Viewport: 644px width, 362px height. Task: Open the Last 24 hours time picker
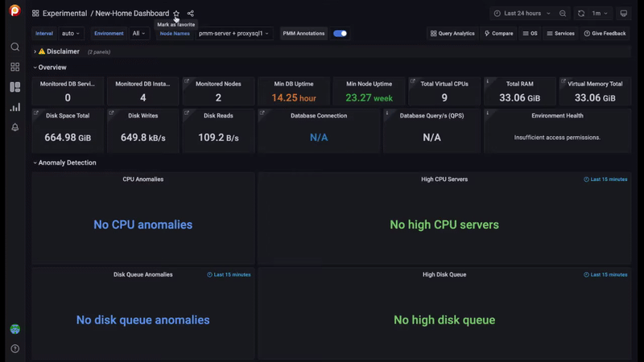(x=522, y=14)
